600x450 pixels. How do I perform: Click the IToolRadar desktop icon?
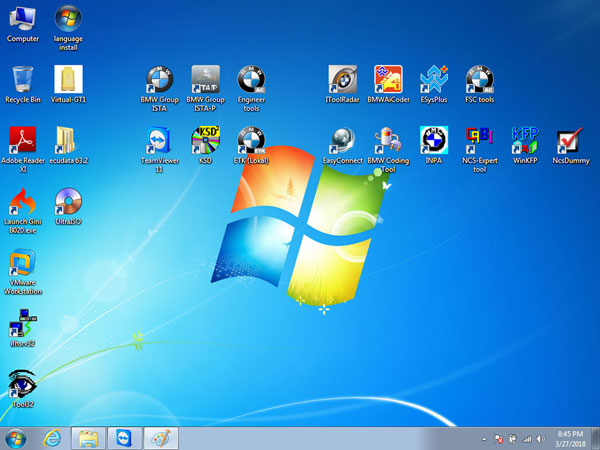click(343, 80)
